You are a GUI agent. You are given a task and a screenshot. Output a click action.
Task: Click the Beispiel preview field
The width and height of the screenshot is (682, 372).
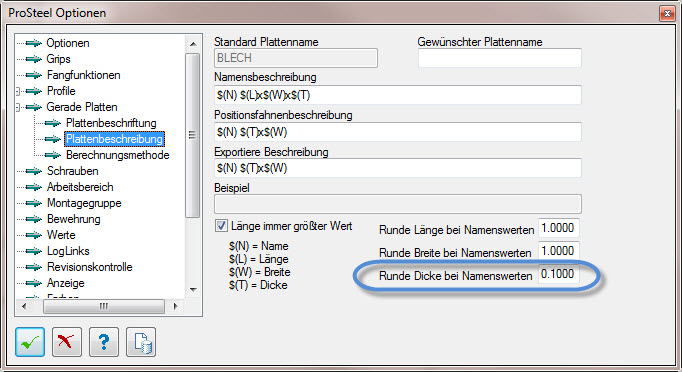click(x=398, y=204)
